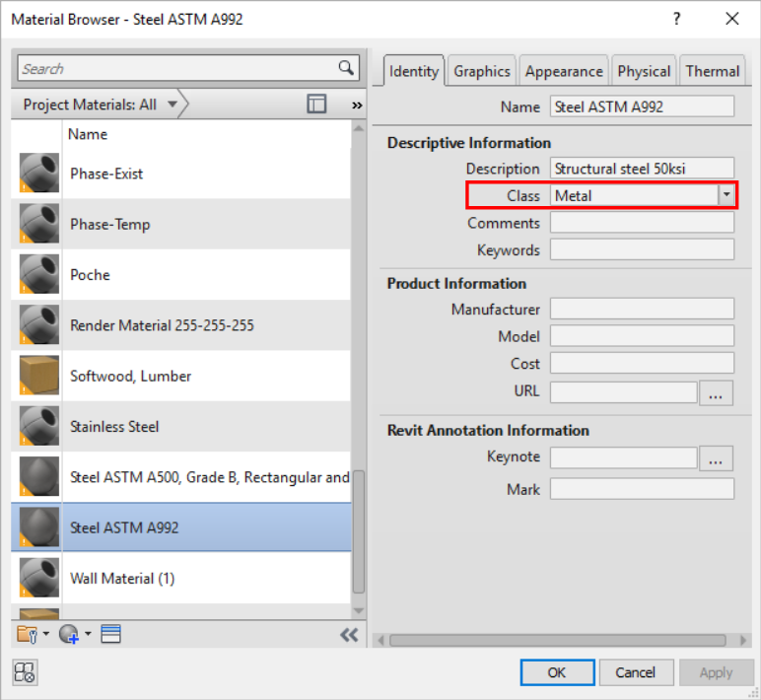Open the help question mark
The height and width of the screenshot is (700, 761).
[x=676, y=19]
